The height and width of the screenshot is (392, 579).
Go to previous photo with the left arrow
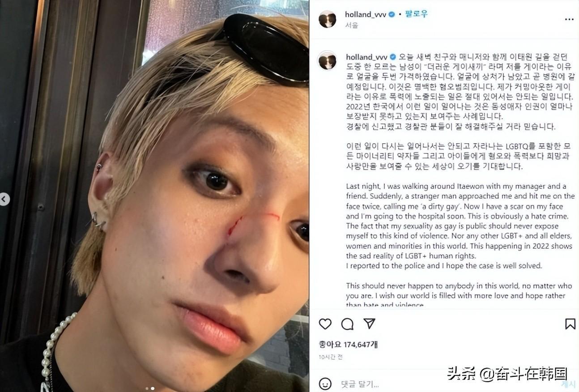coord(4,199)
